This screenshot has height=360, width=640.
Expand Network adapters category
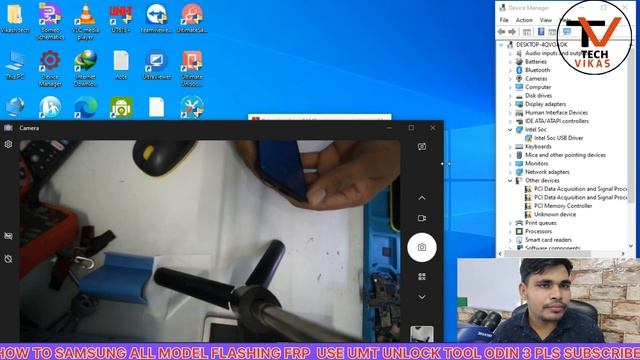click(x=510, y=172)
